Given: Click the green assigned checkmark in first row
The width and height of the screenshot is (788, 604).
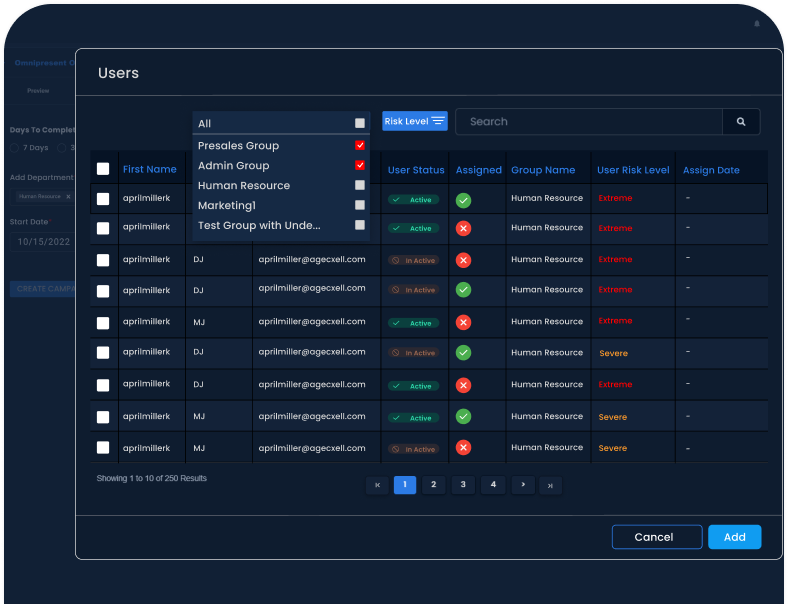Looking at the screenshot, I should coord(463,200).
